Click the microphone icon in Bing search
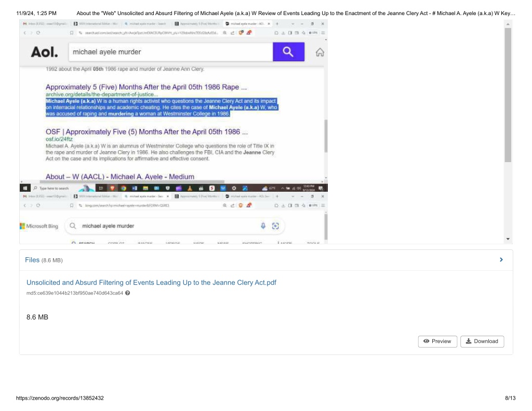Image resolution: width=532 pixels, height=411 pixels. 263,226
